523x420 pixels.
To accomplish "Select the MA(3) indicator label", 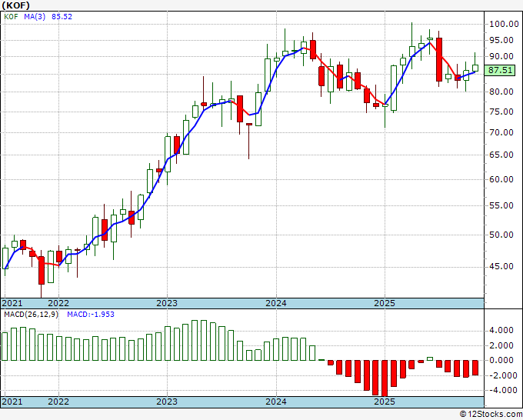I will pos(35,16).
